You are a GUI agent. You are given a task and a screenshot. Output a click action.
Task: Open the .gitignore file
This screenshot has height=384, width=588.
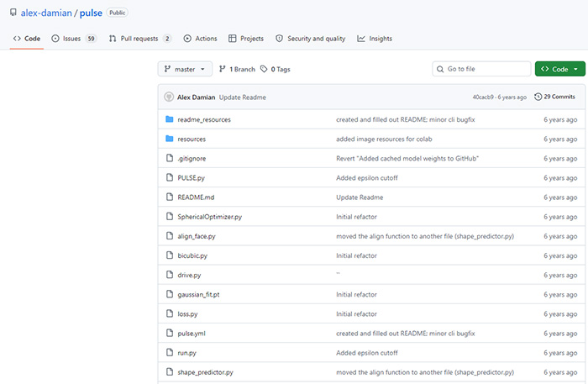tap(192, 159)
